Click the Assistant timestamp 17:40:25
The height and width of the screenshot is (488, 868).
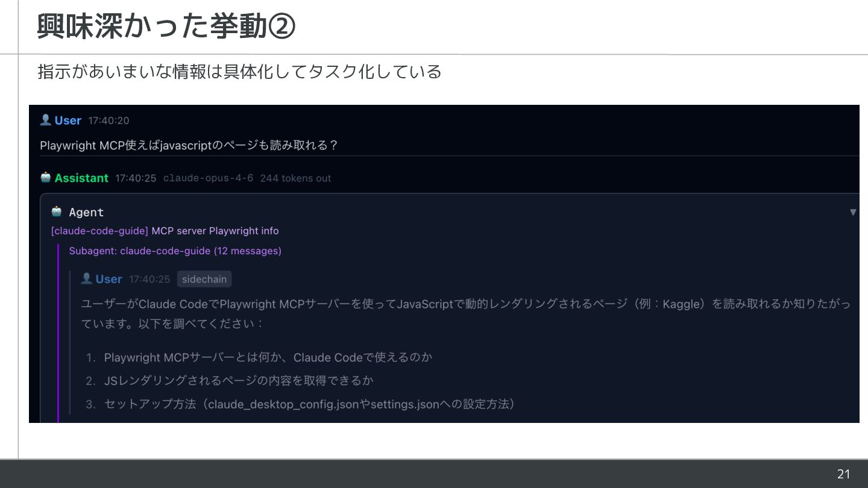136,178
